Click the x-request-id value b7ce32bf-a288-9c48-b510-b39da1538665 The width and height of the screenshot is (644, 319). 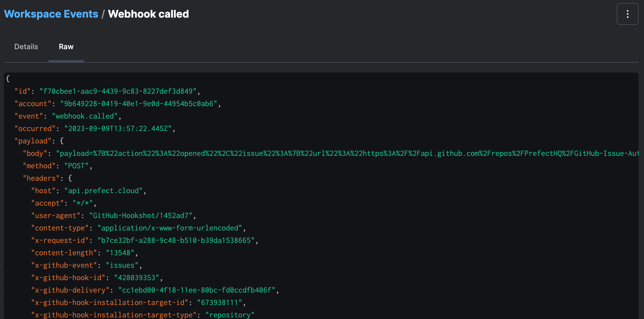point(176,240)
